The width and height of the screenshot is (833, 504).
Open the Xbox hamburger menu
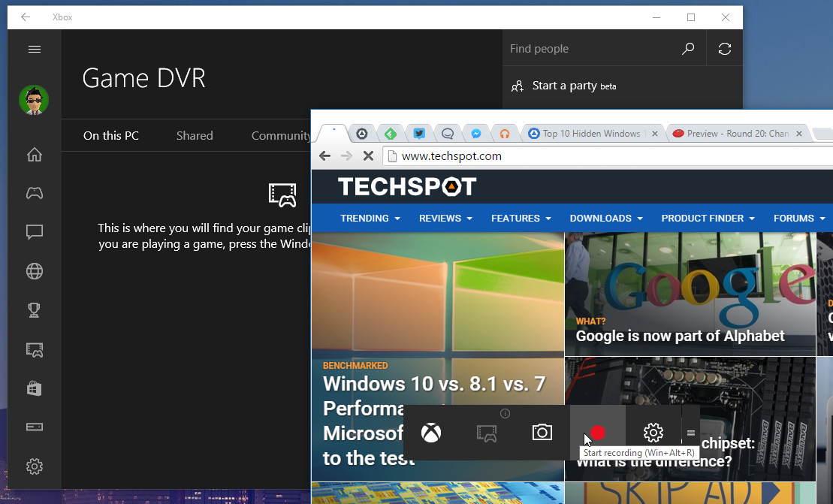(35, 50)
